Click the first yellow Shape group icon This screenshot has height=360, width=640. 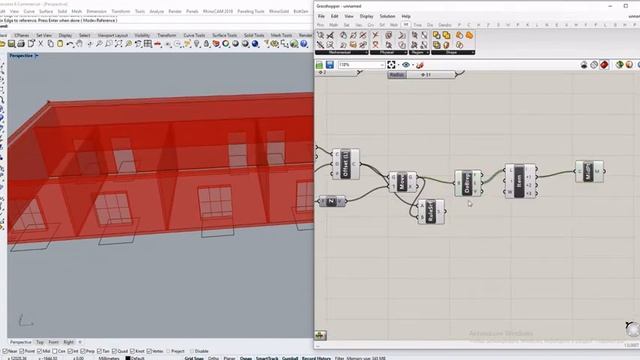click(x=436, y=36)
